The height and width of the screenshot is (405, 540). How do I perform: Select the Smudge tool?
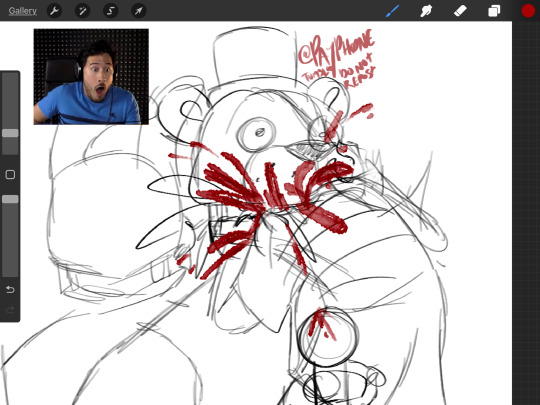click(x=426, y=11)
